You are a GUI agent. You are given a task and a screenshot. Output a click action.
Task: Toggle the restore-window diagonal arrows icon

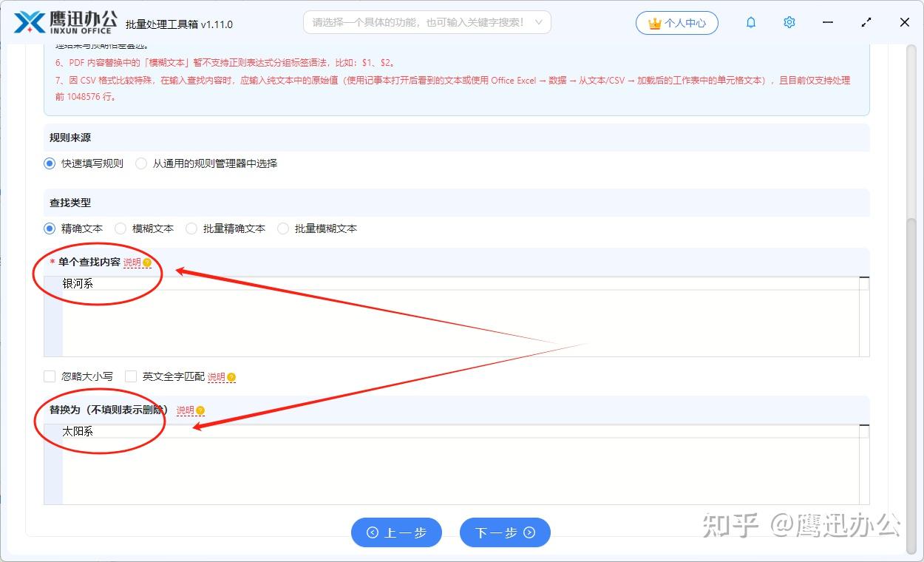pos(866,23)
